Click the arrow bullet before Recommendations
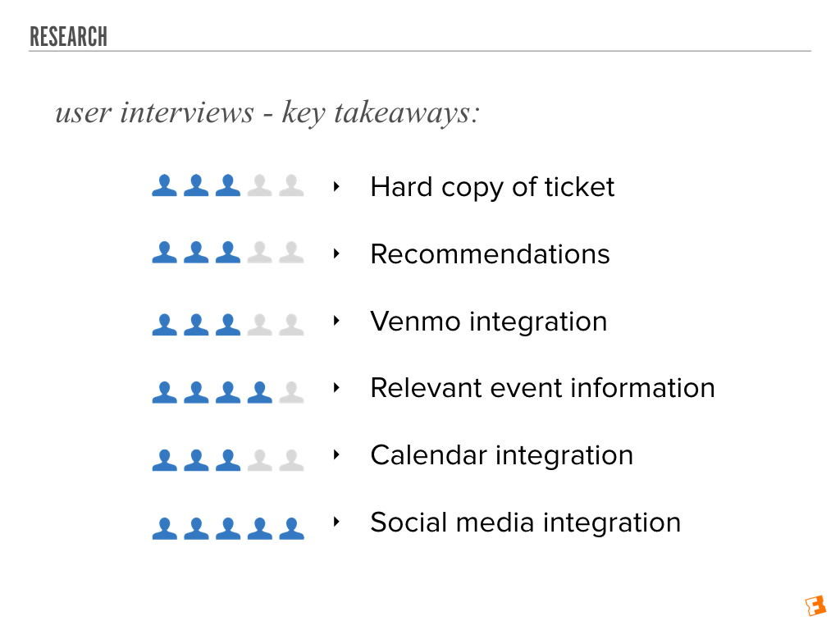This screenshot has width=840, height=630. tap(336, 253)
